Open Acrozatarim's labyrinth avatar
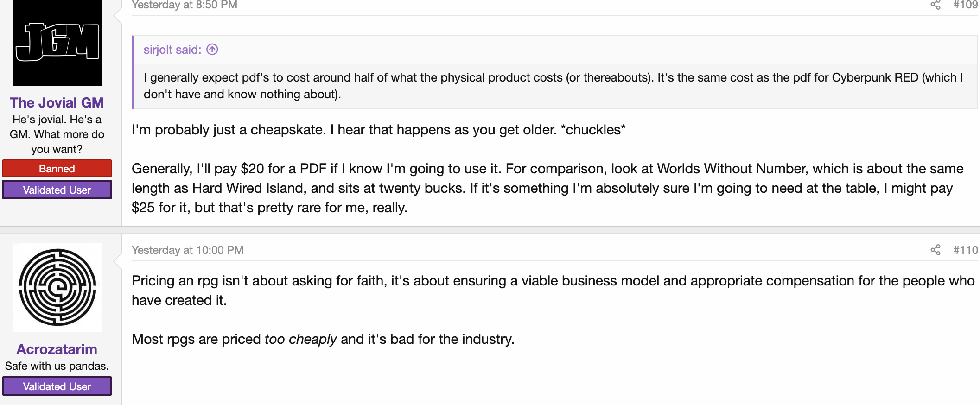 point(57,287)
